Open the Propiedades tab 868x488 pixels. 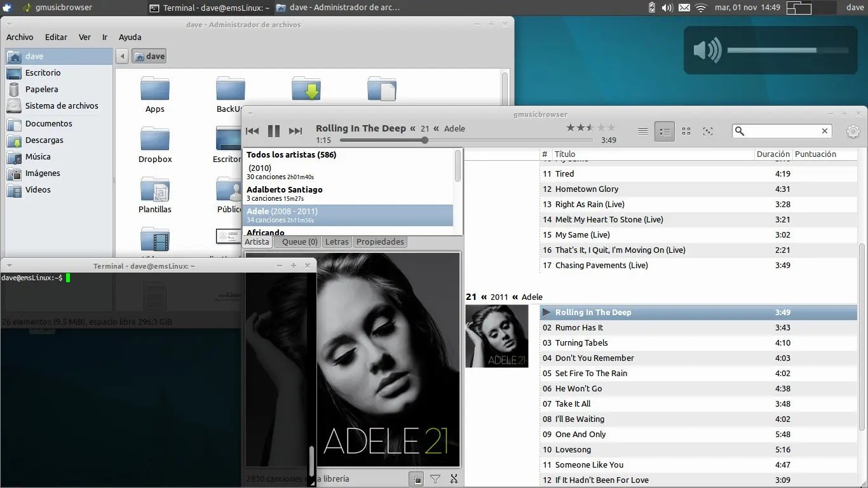click(380, 242)
